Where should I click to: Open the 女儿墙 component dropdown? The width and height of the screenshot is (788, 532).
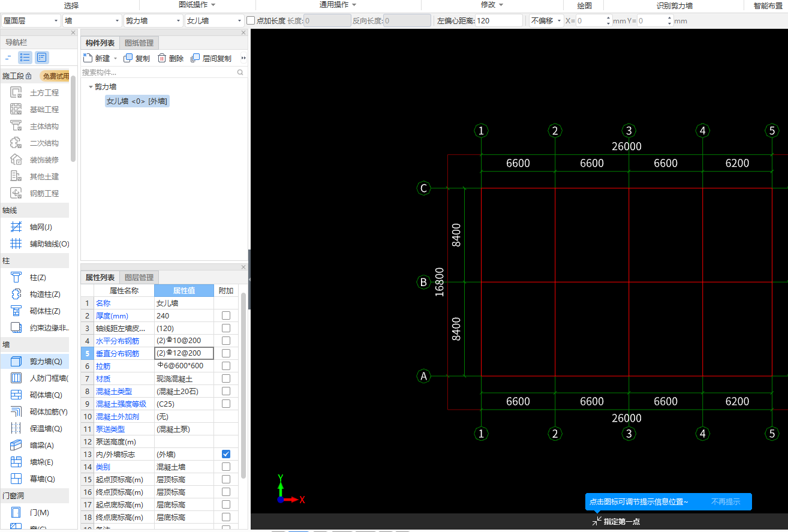[x=215, y=20]
